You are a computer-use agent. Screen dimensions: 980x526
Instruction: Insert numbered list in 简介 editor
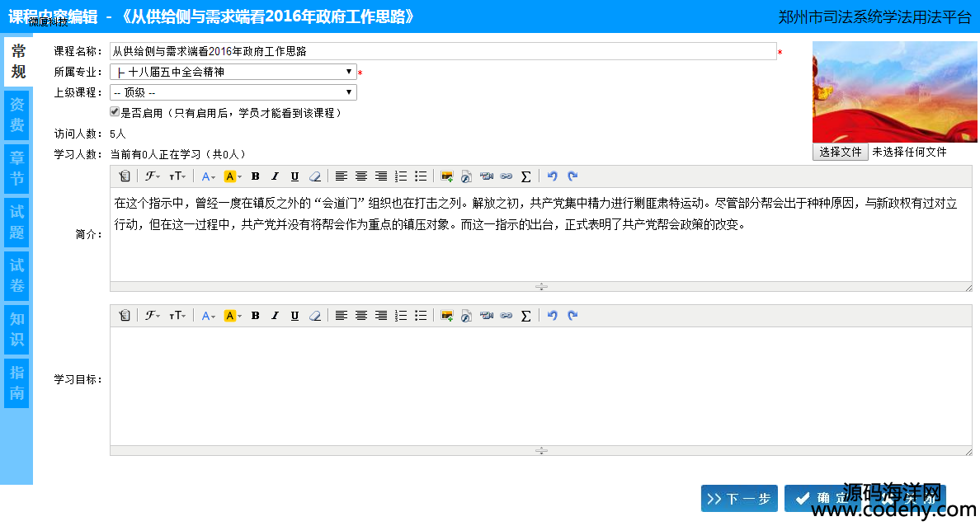click(x=401, y=176)
